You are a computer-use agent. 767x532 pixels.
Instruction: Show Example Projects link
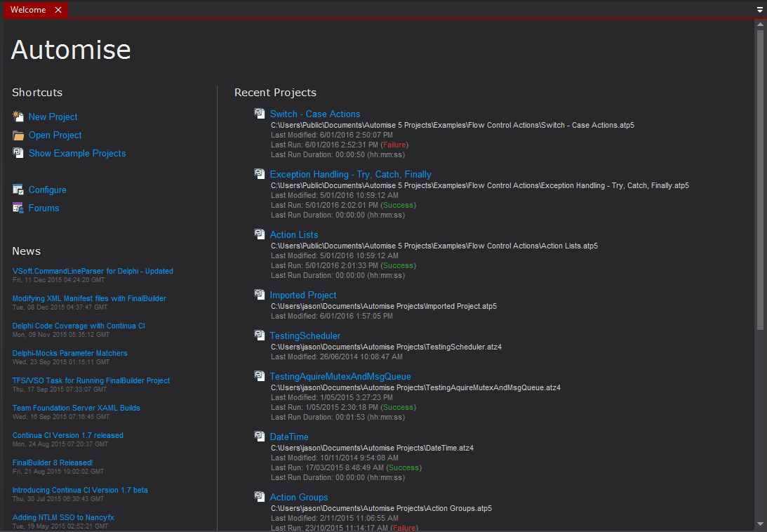pyautogui.click(x=77, y=153)
